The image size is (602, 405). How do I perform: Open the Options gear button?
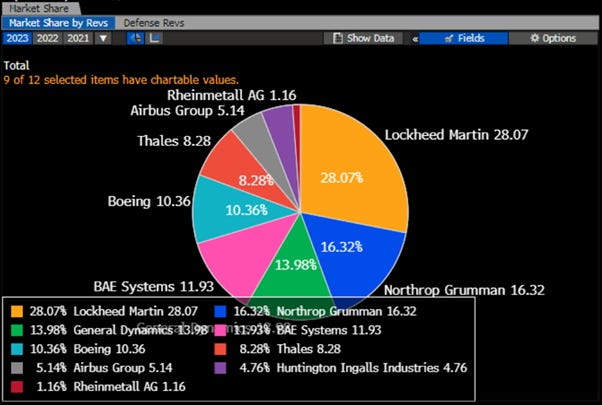(x=553, y=38)
